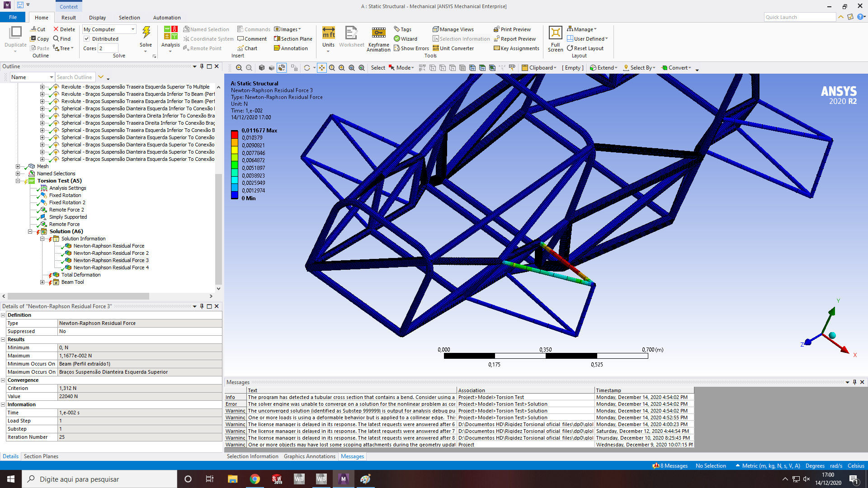Collapse the Definition section in Details
The width and height of the screenshot is (868, 488).
tap(3, 315)
